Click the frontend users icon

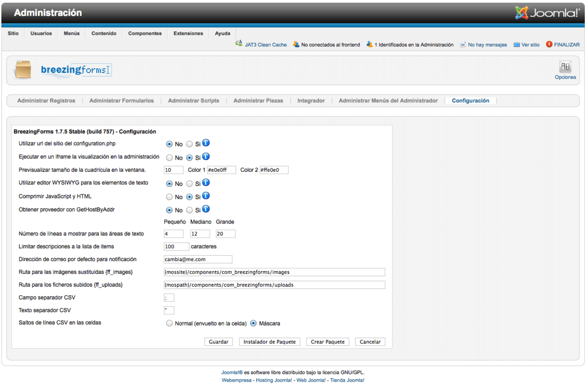[x=296, y=44]
